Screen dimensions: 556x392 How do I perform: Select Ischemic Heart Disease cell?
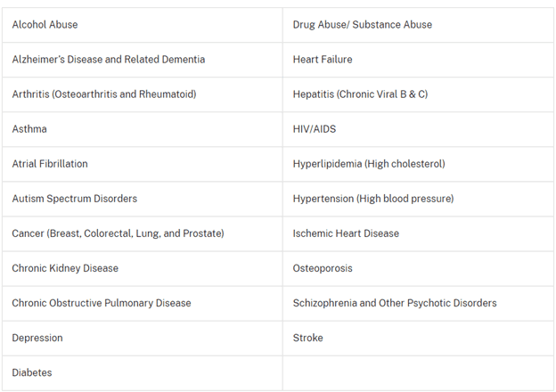[x=346, y=233]
